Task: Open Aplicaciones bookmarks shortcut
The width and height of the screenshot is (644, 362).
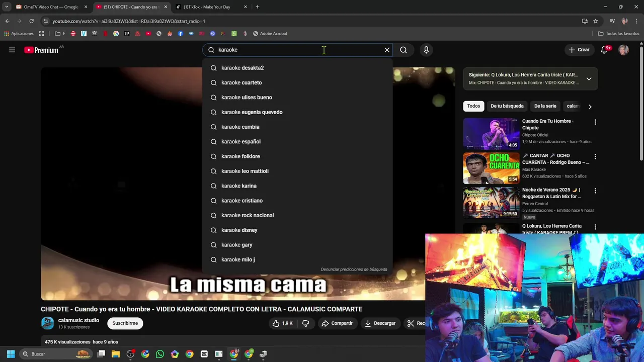Action: (19, 34)
